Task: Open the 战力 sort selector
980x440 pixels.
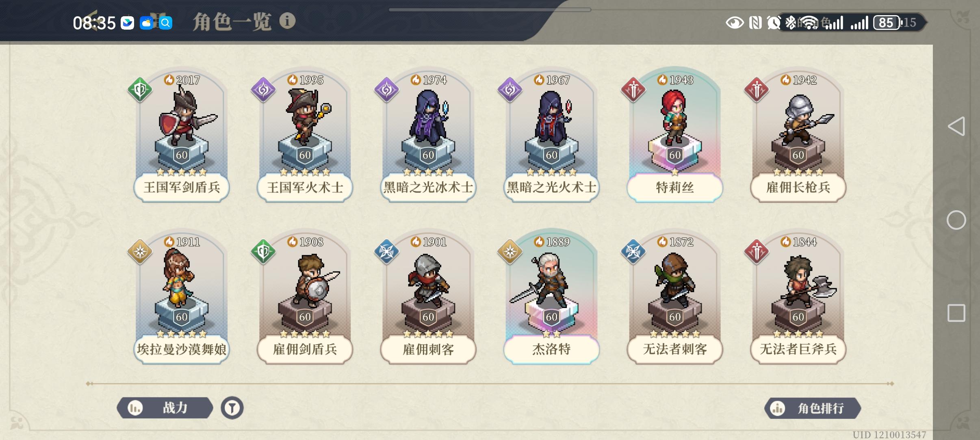Action: (165, 408)
